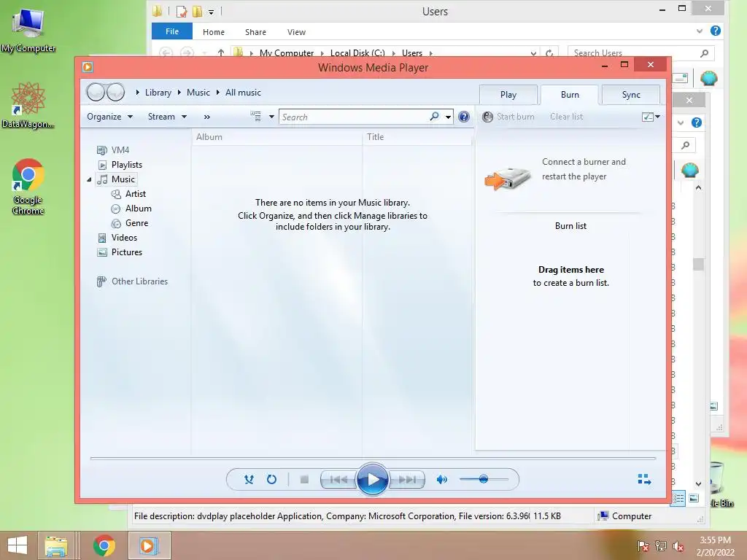The width and height of the screenshot is (747, 560).
Task: Click Library in the breadcrumb
Action: [158, 93]
